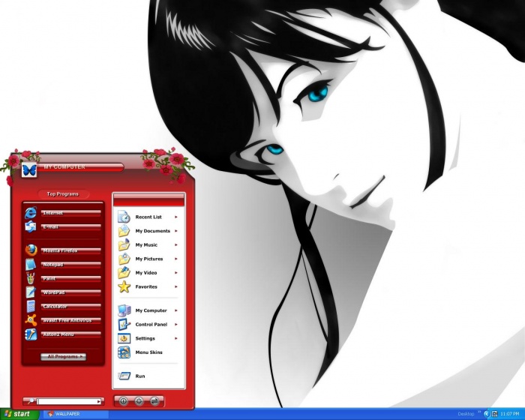This screenshot has width=525, height=420.
Task: Select the Paint label
Action: coord(49,279)
